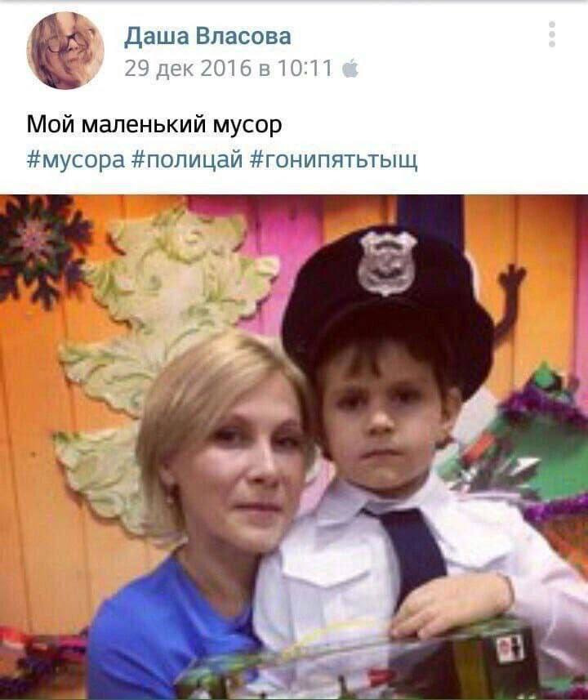Tap the time 10:11 in post header

pos(305,69)
